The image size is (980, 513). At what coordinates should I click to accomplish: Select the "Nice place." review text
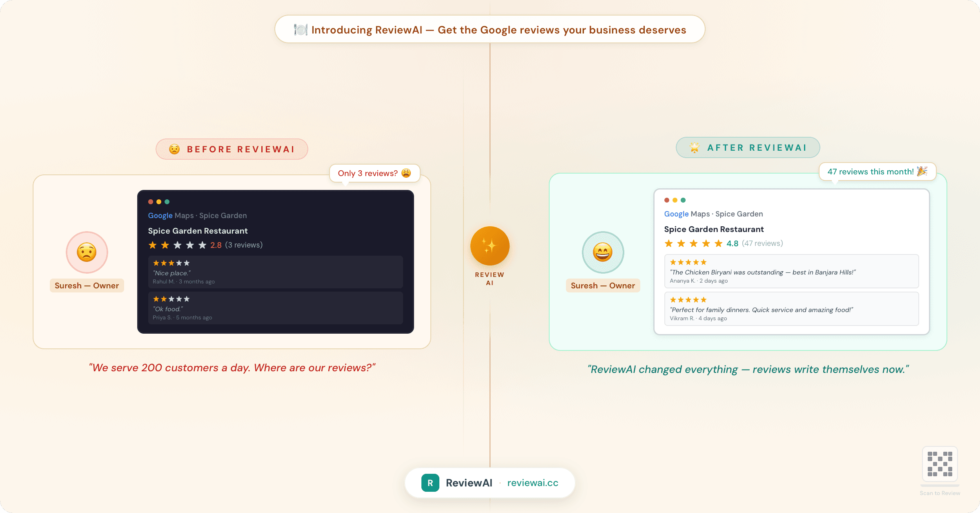coord(172,273)
